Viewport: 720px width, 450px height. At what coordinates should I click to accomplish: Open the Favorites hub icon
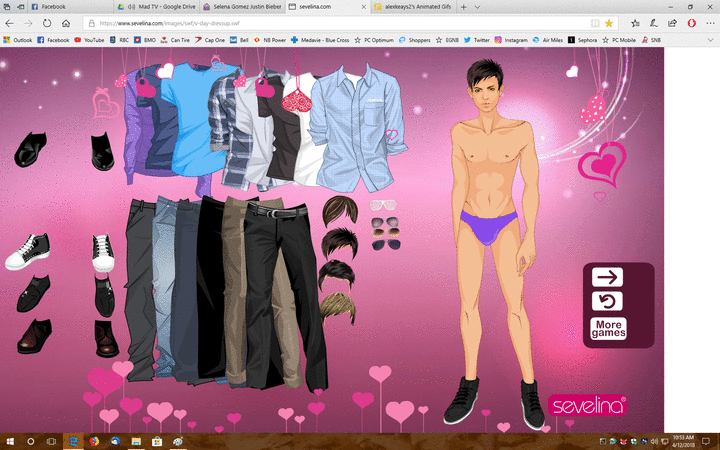click(x=635, y=23)
